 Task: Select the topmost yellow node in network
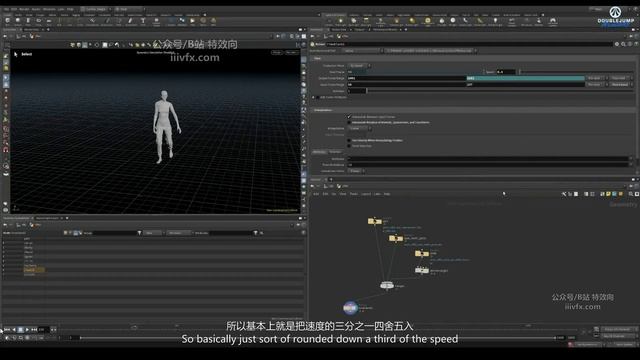[375, 221]
